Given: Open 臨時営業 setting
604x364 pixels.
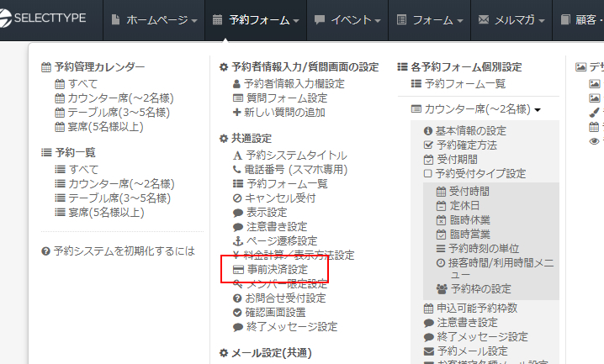Looking at the screenshot, I should click(x=463, y=235).
